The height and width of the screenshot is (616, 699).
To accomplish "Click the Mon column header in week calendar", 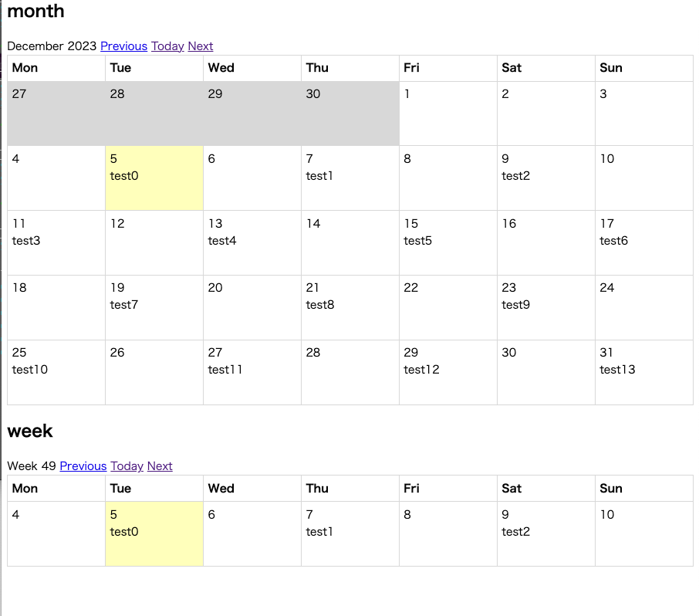I will click(25, 489).
